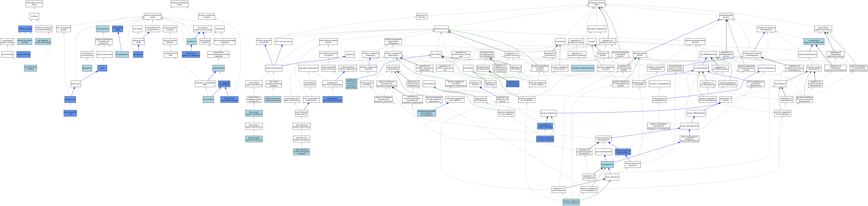The image size is (868, 206).
Task: Select positive regulation of axon extension node
Action: pos(571,202)
